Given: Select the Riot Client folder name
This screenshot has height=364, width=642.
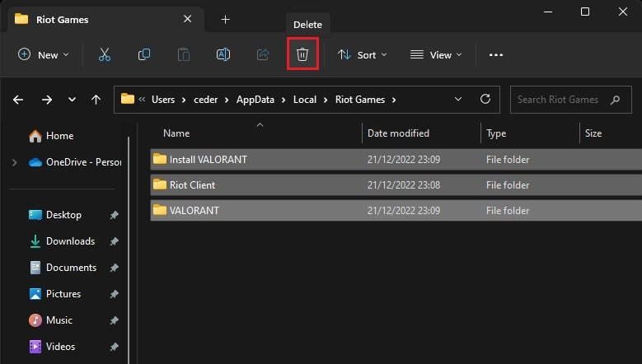Looking at the screenshot, I should click(x=192, y=184).
